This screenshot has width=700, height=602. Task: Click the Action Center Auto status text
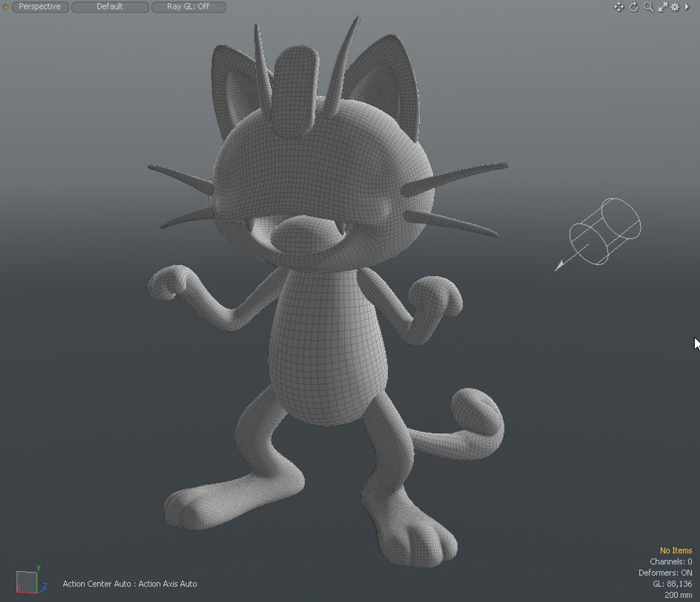[130, 584]
